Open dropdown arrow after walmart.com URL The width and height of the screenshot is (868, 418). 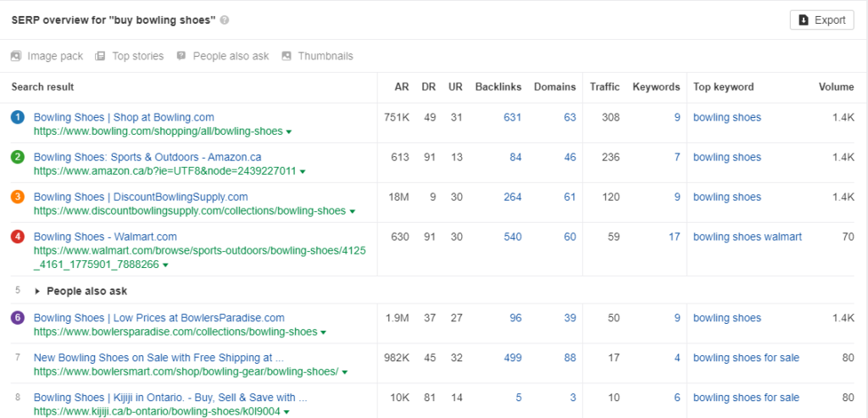pos(165,265)
